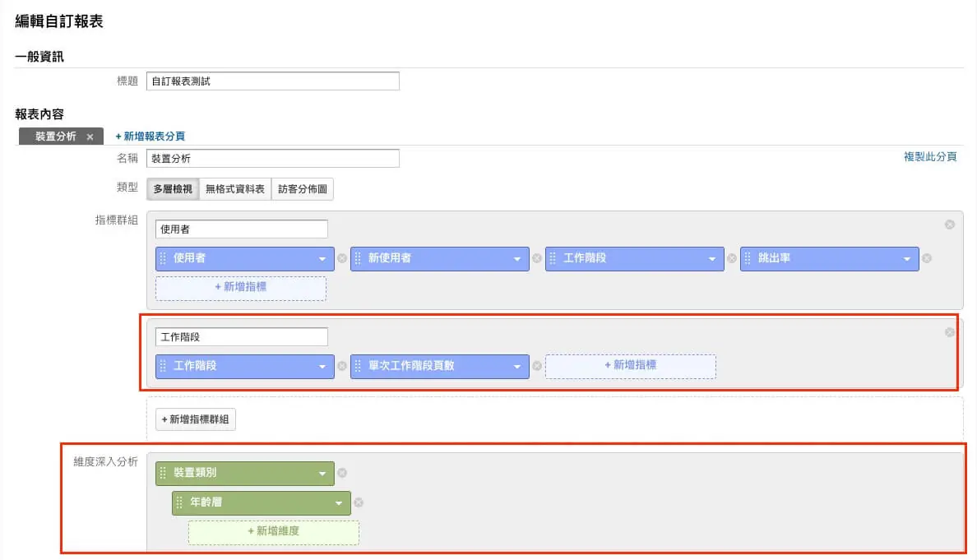Select the 訪客分佈圖 report type
977x560 pixels.
(x=302, y=189)
